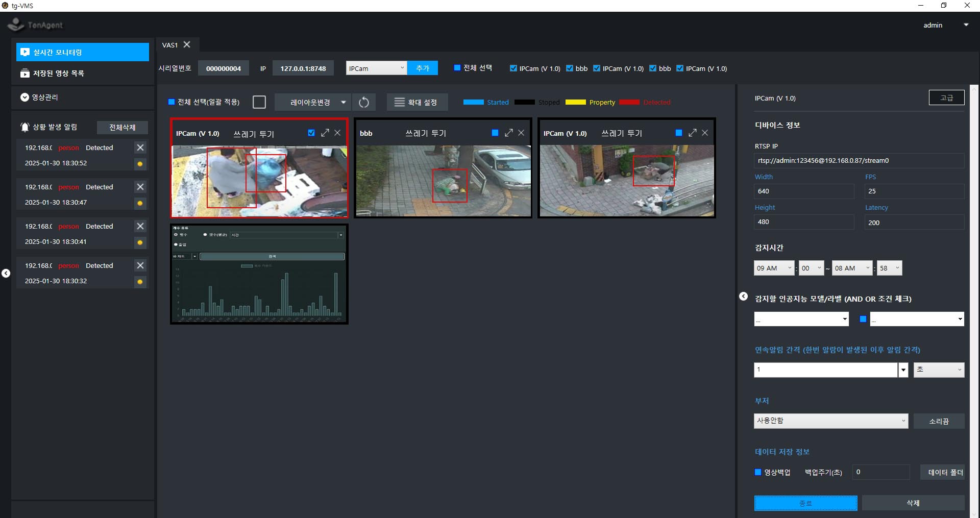Close the VAS1 tab
Viewport: 980px width, 518px height.
pyautogui.click(x=187, y=45)
